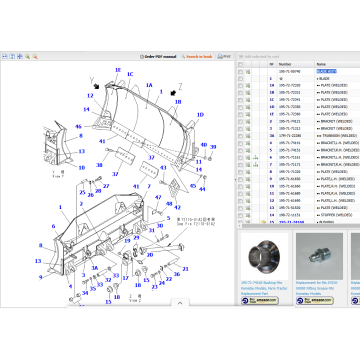Screen dimensions: 360x360
Task: Select the highlighted BLADE ASS'Y name cell
Action: (326, 71)
